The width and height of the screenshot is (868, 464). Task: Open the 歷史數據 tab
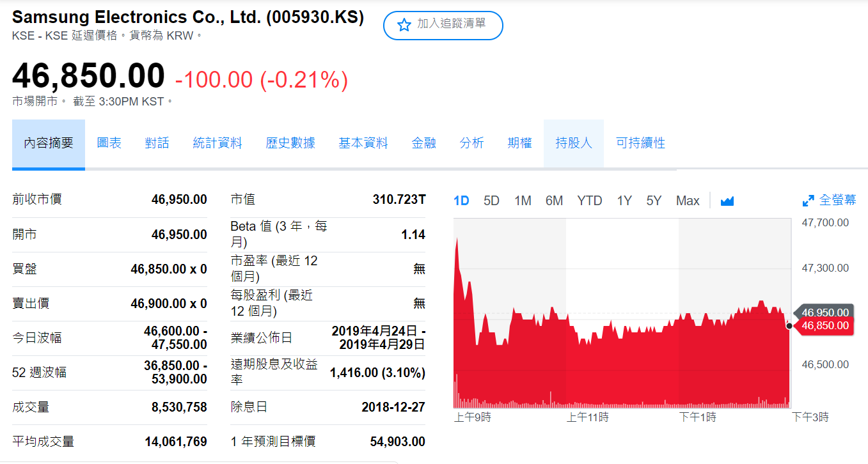pos(290,143)
